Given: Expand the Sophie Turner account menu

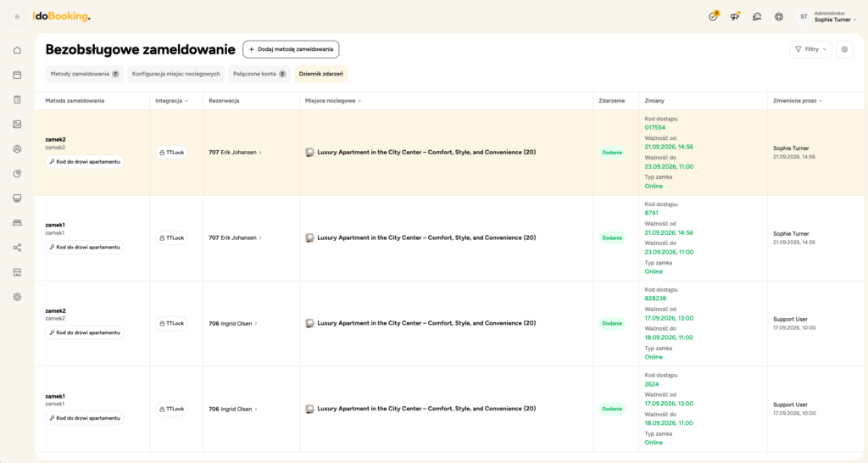Looking at the screenshot, I should pos(835,17).
